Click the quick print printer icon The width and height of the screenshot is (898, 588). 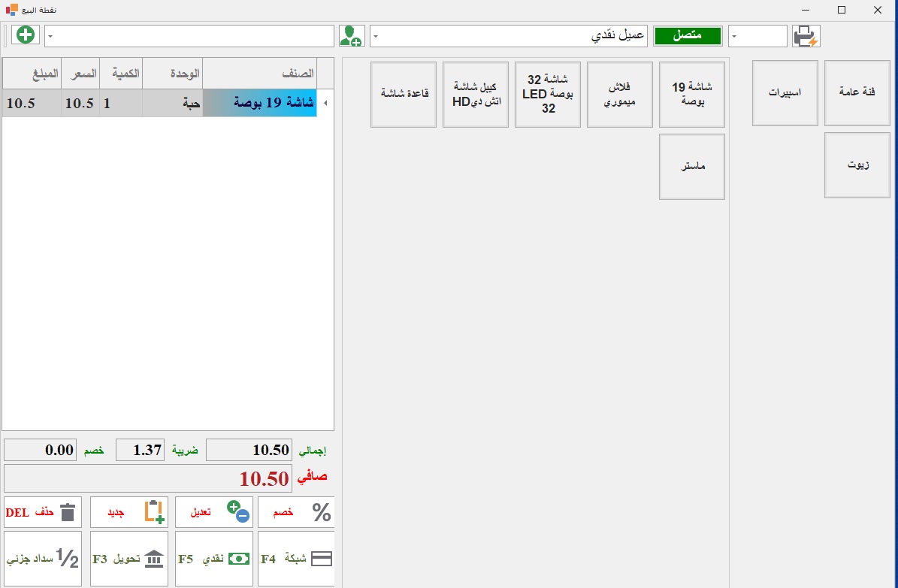click(806, 36)
